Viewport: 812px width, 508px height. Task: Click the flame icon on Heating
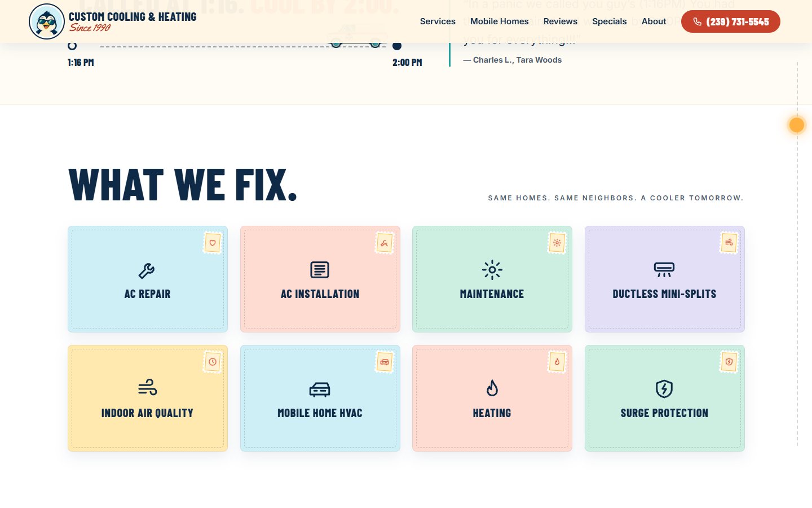492,388
